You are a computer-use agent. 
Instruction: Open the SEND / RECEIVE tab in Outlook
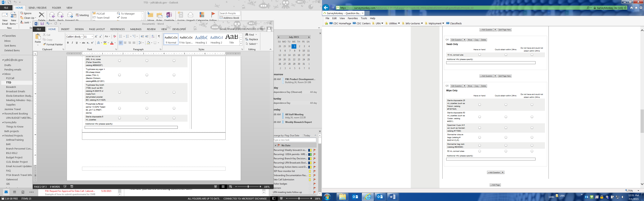point(38,8)
